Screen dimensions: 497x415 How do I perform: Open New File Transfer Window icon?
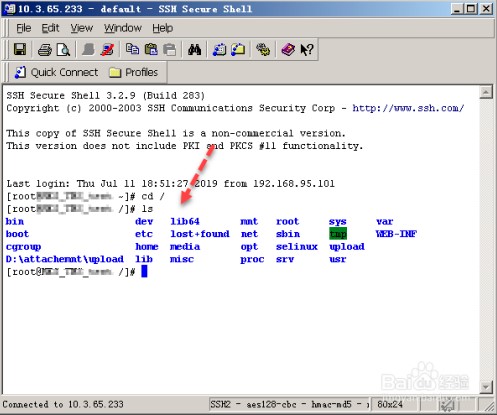pos(238,50)
